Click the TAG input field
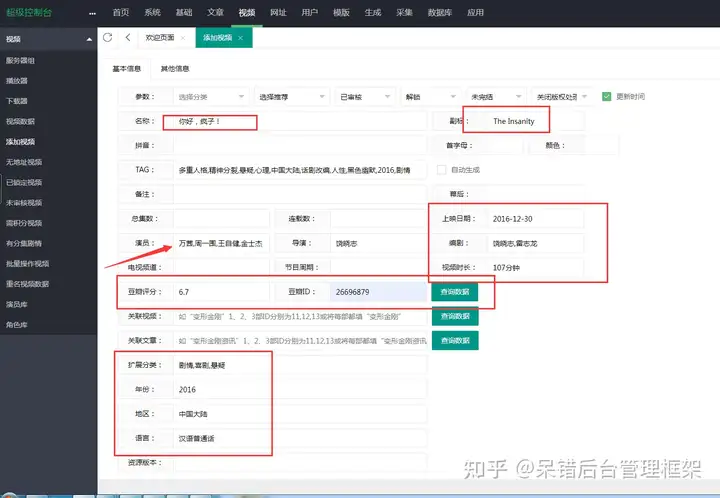The width and height of the screenshot is (720, 498). 300,170
